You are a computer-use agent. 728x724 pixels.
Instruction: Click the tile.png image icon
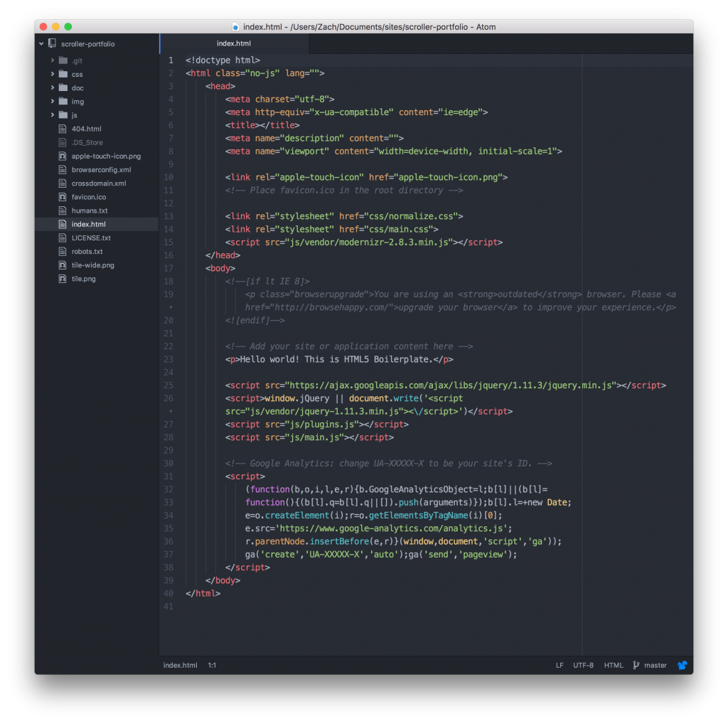(63, 279)
